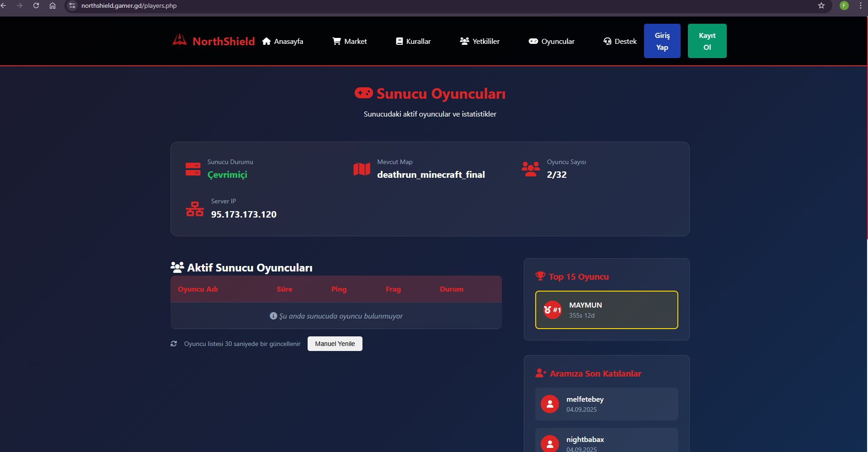868x452 pixels.
Task: Click the nightbabax player name
Action: click(x=585, y=439)
